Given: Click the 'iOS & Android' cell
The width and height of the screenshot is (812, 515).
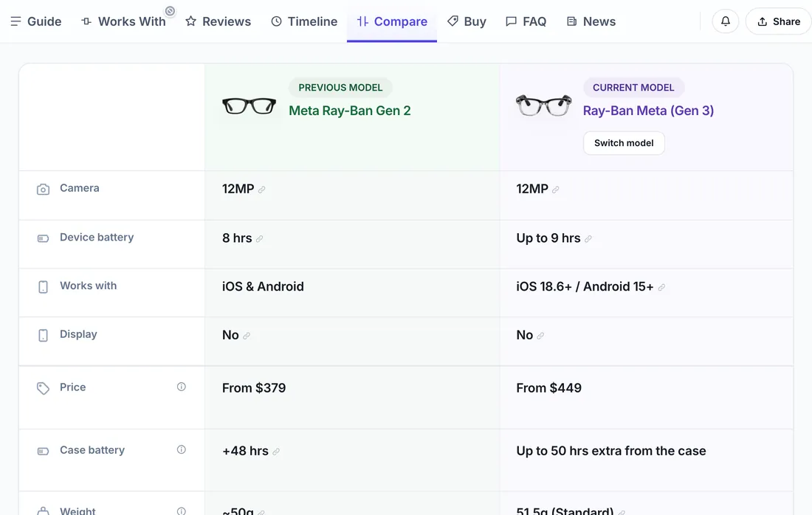Looking at the screenshot, I should [263, 286].
